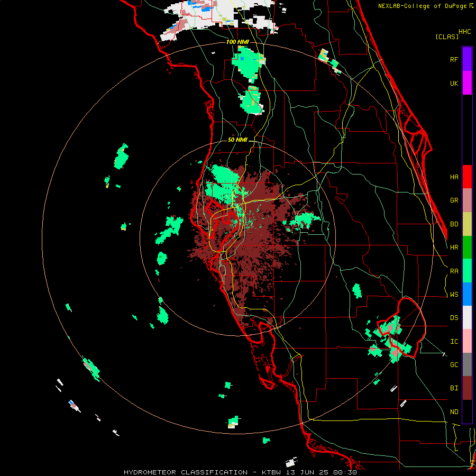
Task: Click the RF purple legend swatch
Action: click(x=467, y=59)
